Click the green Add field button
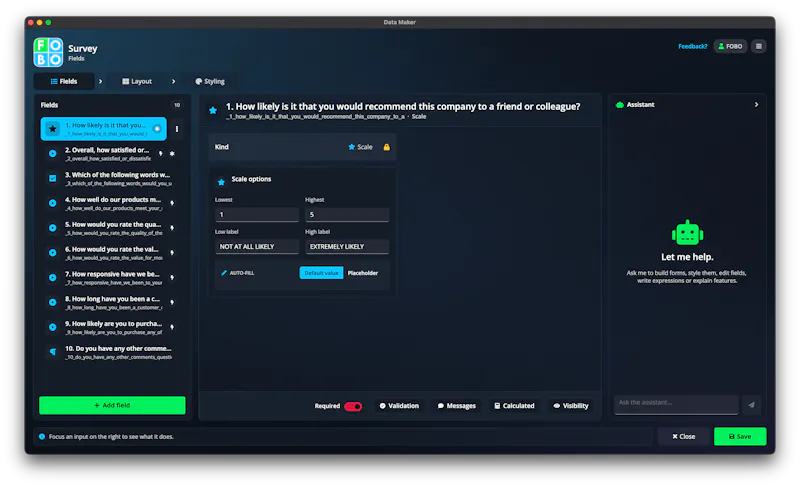Image resolution: width=800 pixels, height=487 pixels. [112, 405]
